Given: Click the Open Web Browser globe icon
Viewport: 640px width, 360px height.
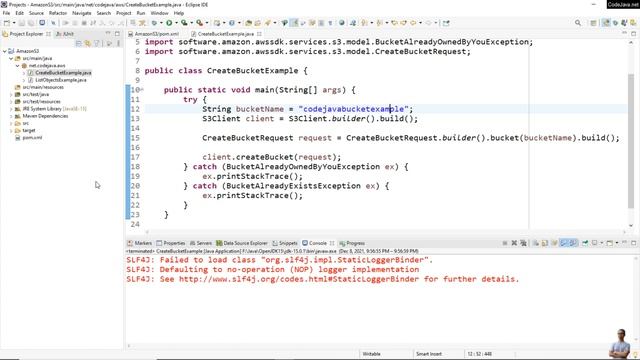Looking at the screenshot, I should [342, 23].
